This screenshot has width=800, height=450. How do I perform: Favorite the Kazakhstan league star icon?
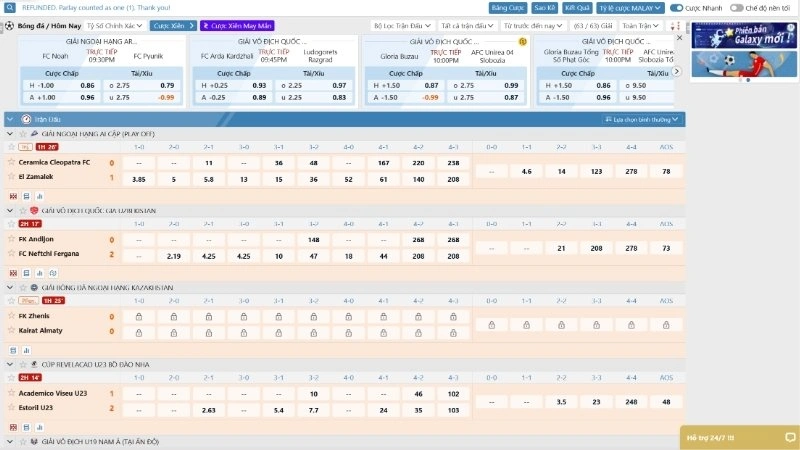(22, 287)
